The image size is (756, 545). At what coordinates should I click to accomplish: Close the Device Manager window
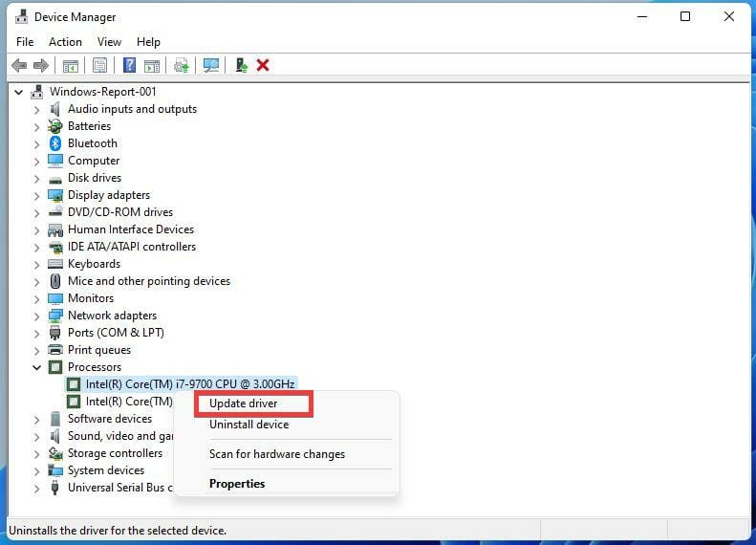[729, 16]
